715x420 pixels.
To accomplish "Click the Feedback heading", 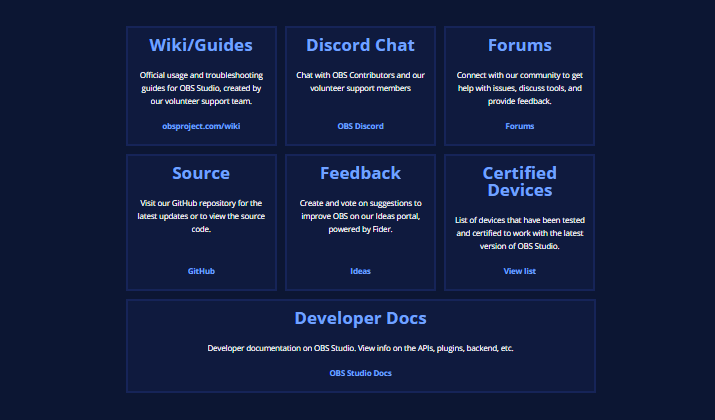I will [x=360, y=173].
